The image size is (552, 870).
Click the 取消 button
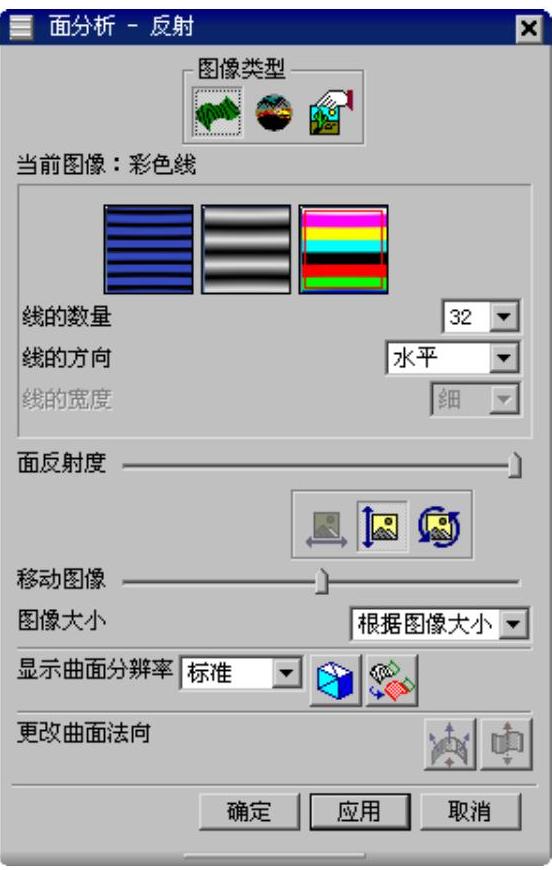[x=470, y=812]
